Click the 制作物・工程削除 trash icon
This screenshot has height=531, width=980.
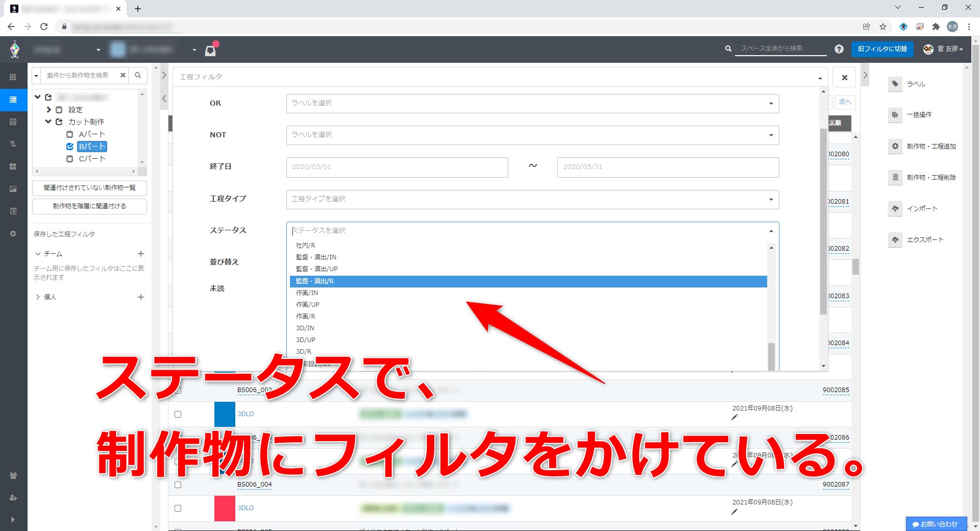[895, 178]
